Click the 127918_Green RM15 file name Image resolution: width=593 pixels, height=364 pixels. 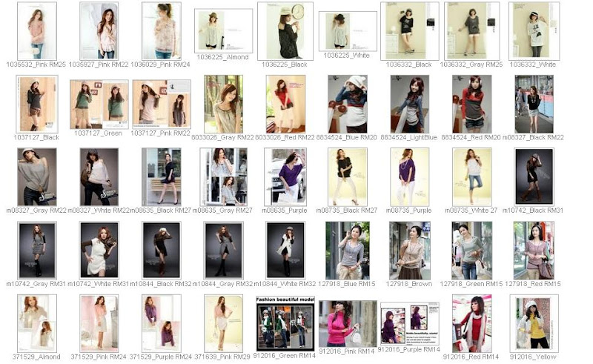pos(471,284)
